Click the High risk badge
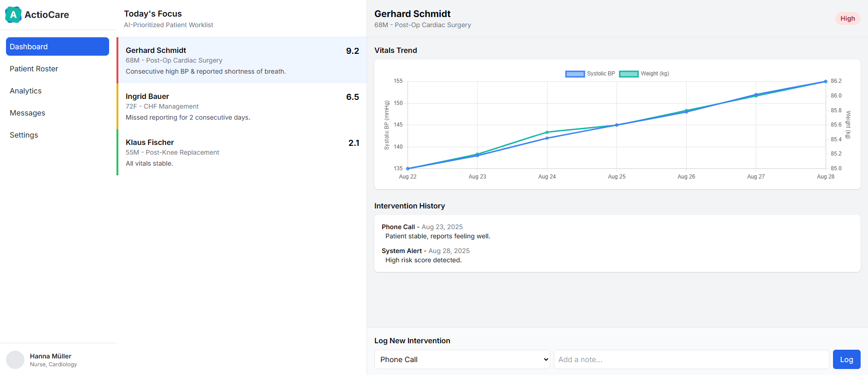Screen dimensions: 868x375 pyautogui.click(x=847, y=18)
